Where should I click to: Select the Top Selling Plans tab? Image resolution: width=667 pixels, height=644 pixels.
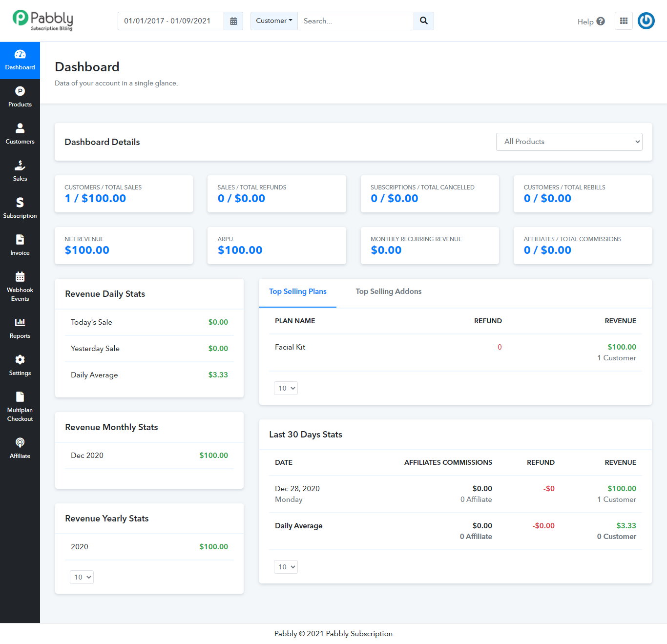[x=298, y=291]
